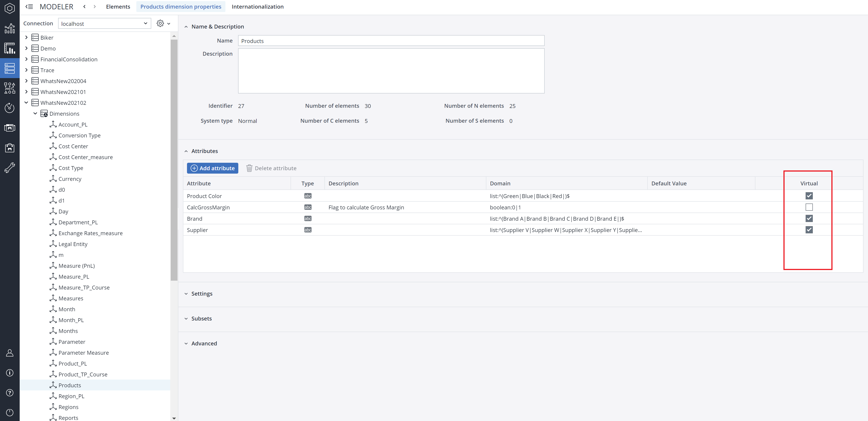Uncheck Virtual for Product Color attribute
Image resolution: width=868 pixels, height=421 pixels.
click(809, 196)
